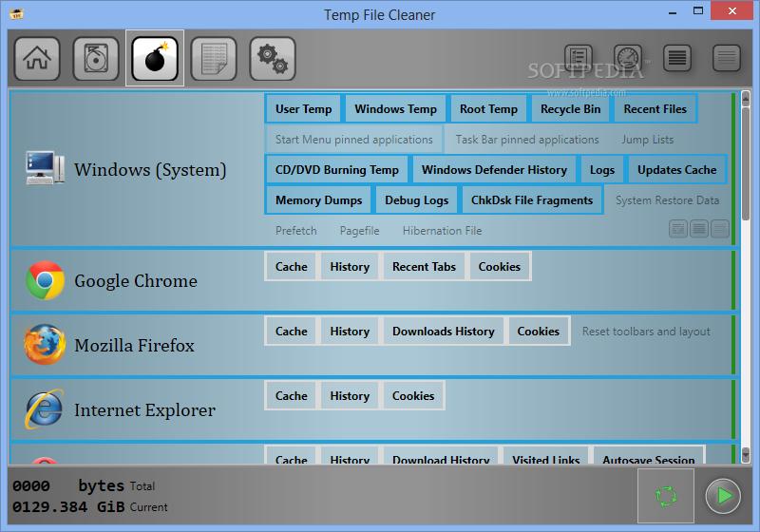Toggle Updates Cache option
This screenshot has height=532, width=760.
(676, 170)
